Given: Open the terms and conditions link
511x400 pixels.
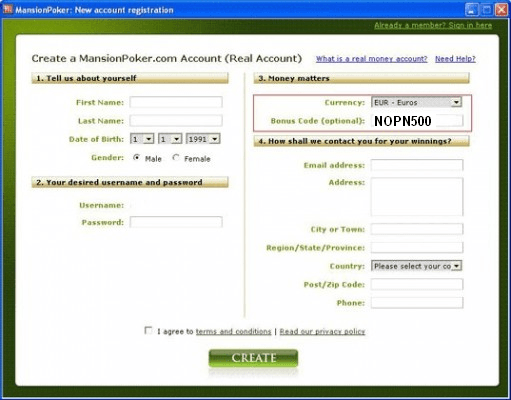Looking at the screenshot, I should 233,331.
